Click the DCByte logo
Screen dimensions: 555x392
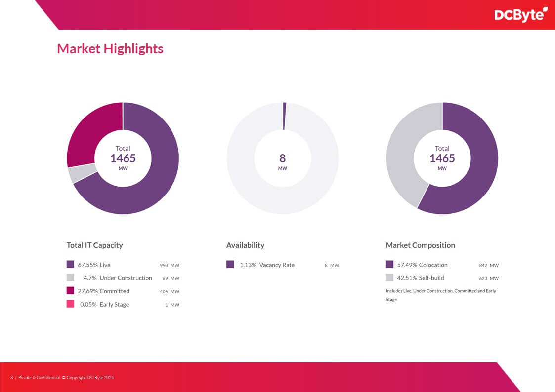coord(521,15)
